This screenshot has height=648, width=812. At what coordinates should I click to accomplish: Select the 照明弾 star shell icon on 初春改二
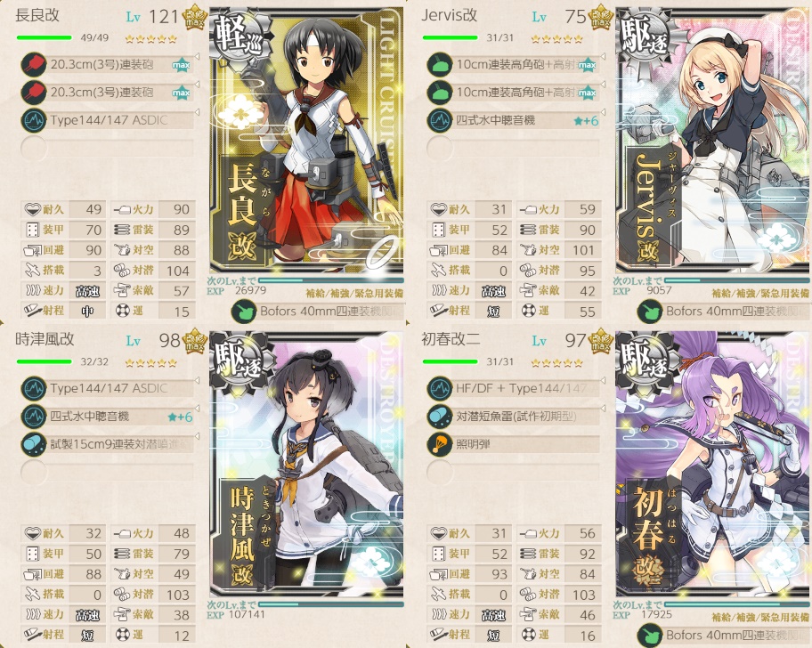440,444
